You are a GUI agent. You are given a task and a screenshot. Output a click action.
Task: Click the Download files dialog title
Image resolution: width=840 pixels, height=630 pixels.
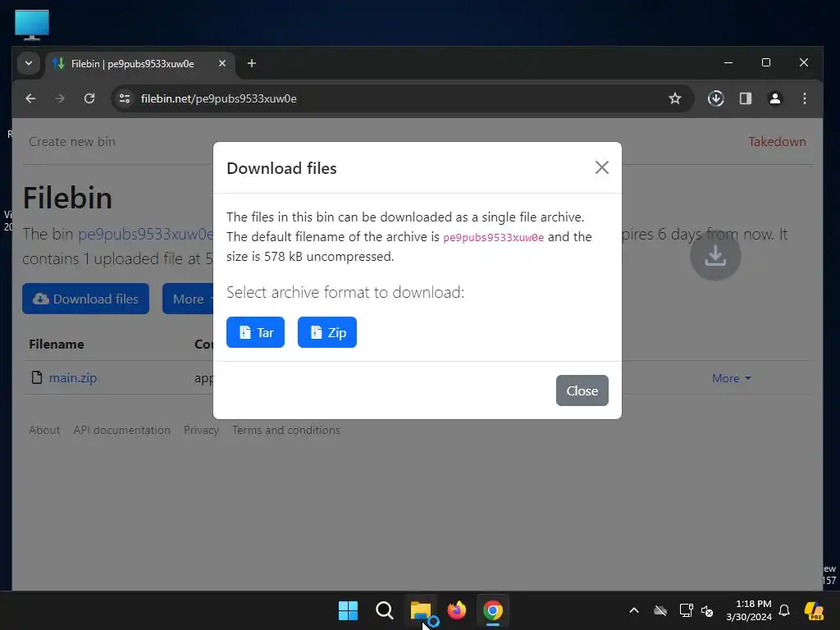pos(281,168)
